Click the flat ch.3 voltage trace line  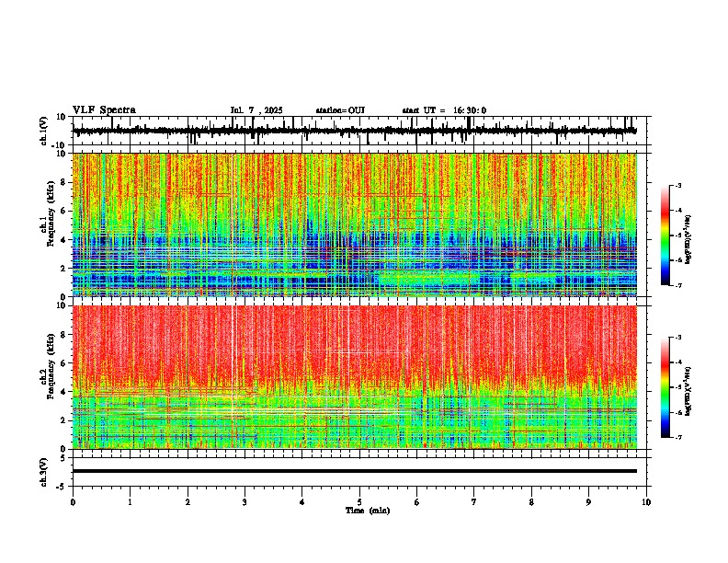[354, 471]
